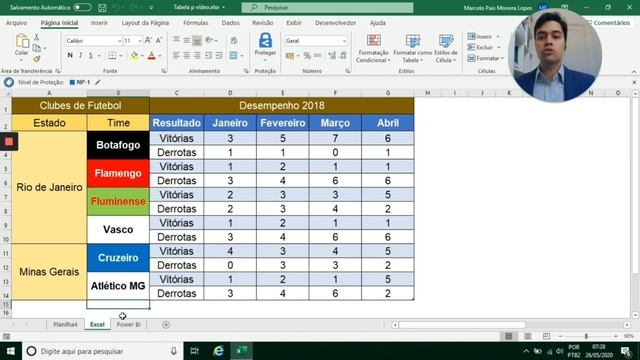Toggle bold formatting (N)
640x360 pixels.
pyautogui.click(x=70, y=56)
